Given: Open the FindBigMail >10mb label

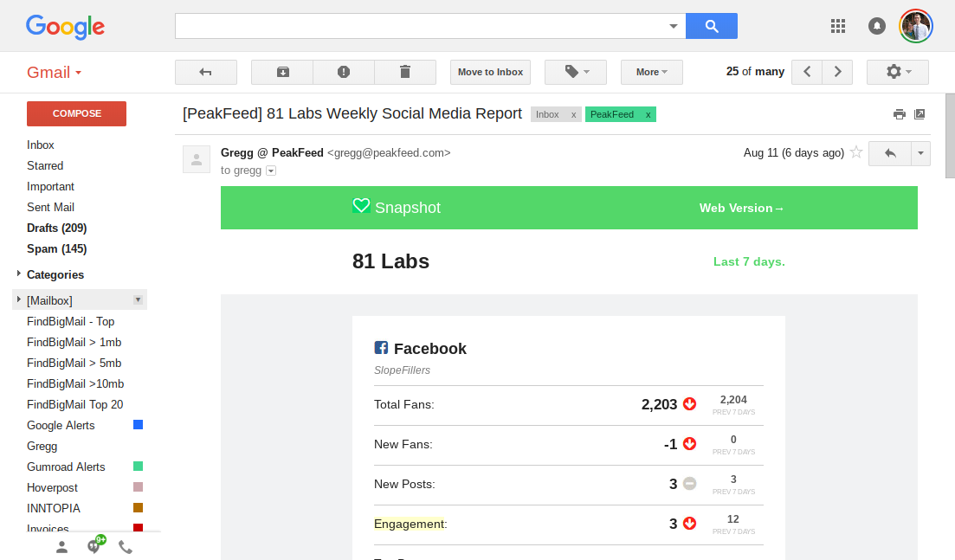Looking at the screenshot, I should coord(75,383).
